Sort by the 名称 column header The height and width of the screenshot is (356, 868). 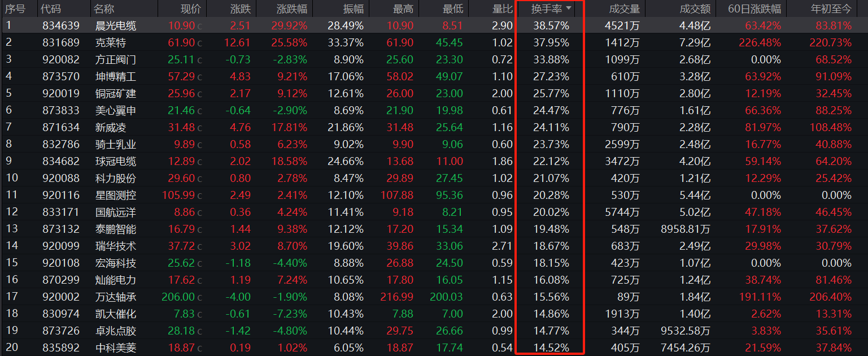104,8
